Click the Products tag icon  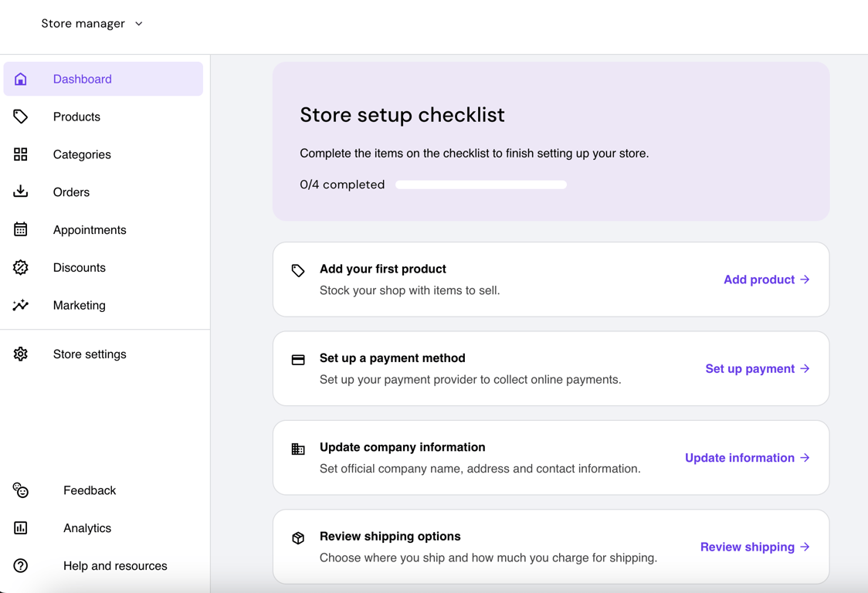click(20, 116)
